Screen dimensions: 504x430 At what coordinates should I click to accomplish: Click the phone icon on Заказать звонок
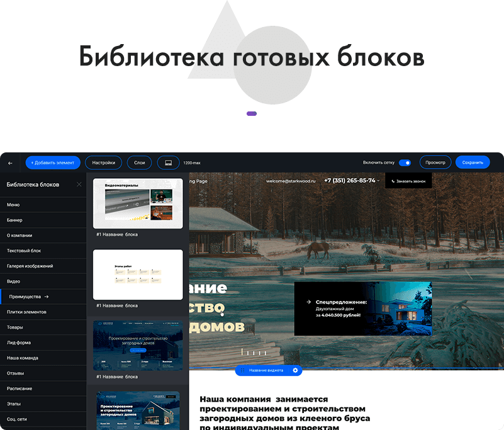[x=393, y=181]
